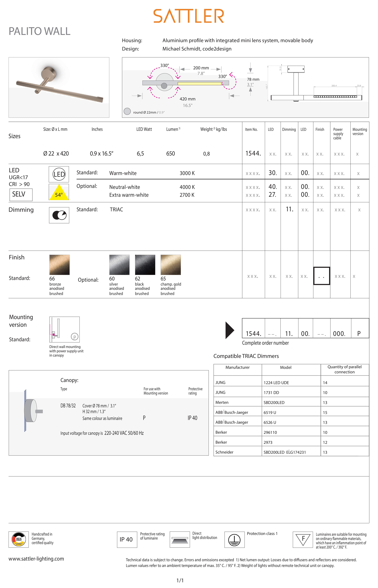
Task: Click the canopy type DB 78/32
Action: click(x=68, y=406)
